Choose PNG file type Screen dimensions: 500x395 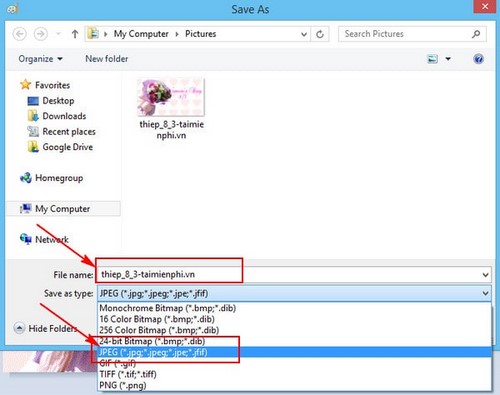294,385
